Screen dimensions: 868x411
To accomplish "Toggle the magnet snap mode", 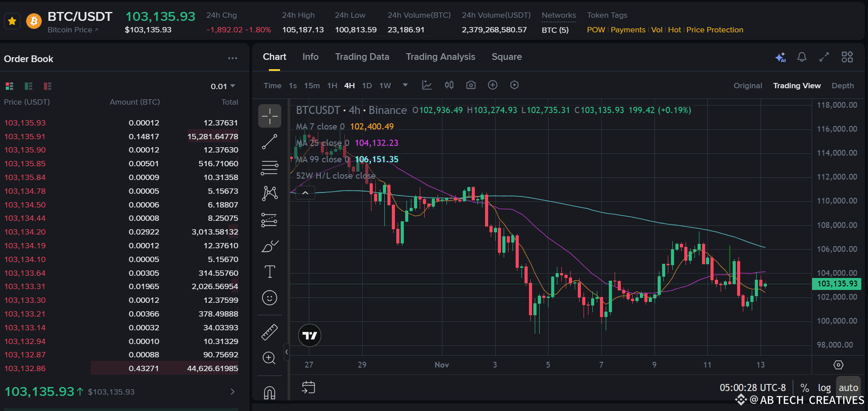I will 270,392.
